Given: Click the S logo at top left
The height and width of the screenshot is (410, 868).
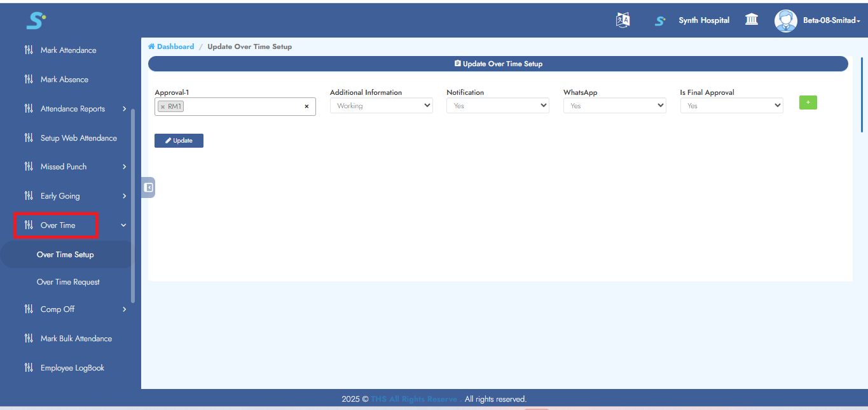Looking at the screenshot, I should 36,20.
